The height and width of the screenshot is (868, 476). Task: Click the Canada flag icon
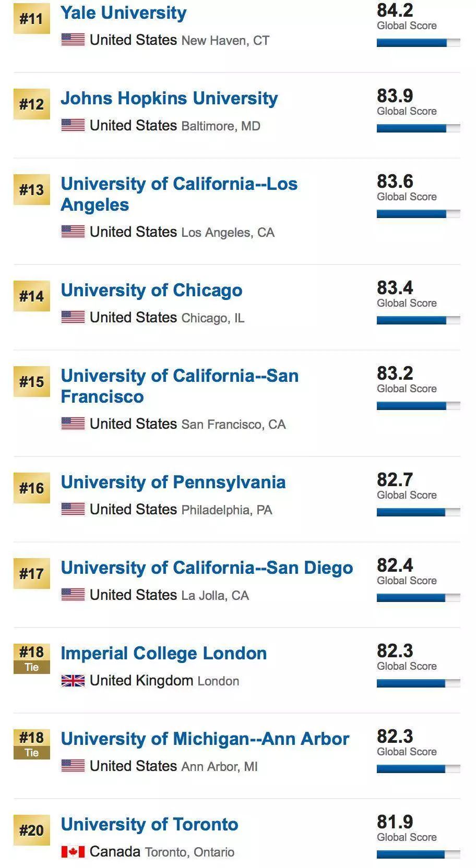[x=73, y=852]
